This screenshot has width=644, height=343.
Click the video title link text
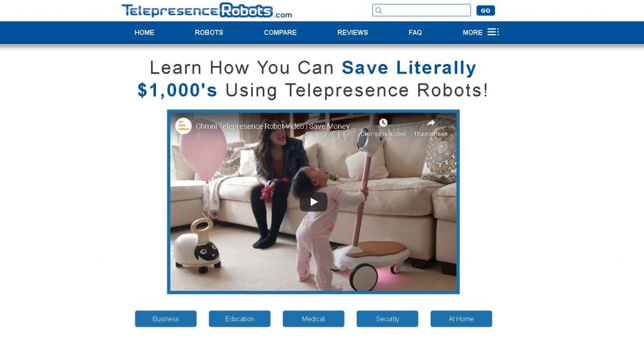coord(276,126)
